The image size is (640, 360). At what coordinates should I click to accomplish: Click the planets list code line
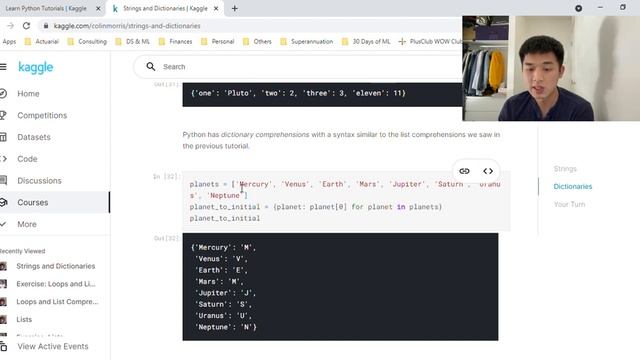point(345,190)
